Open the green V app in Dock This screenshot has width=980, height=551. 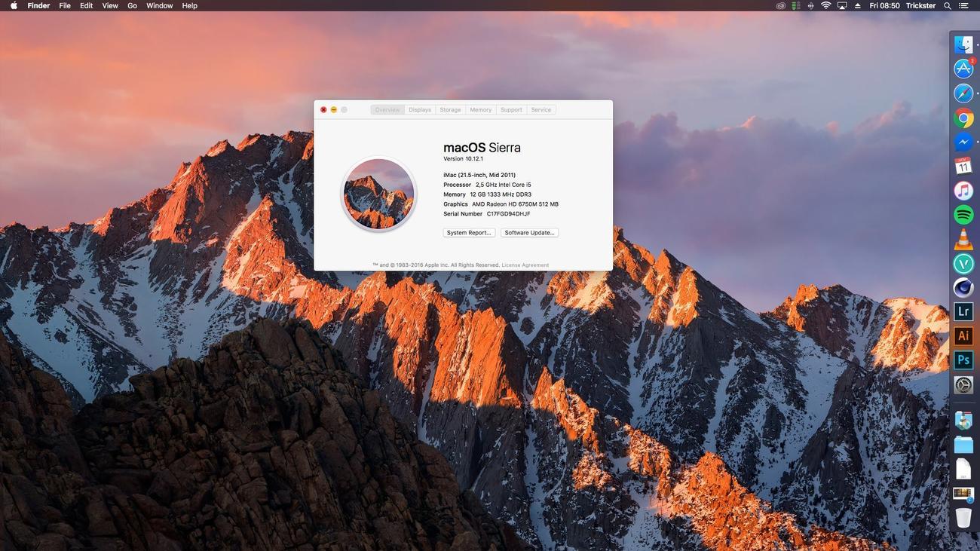963,264
